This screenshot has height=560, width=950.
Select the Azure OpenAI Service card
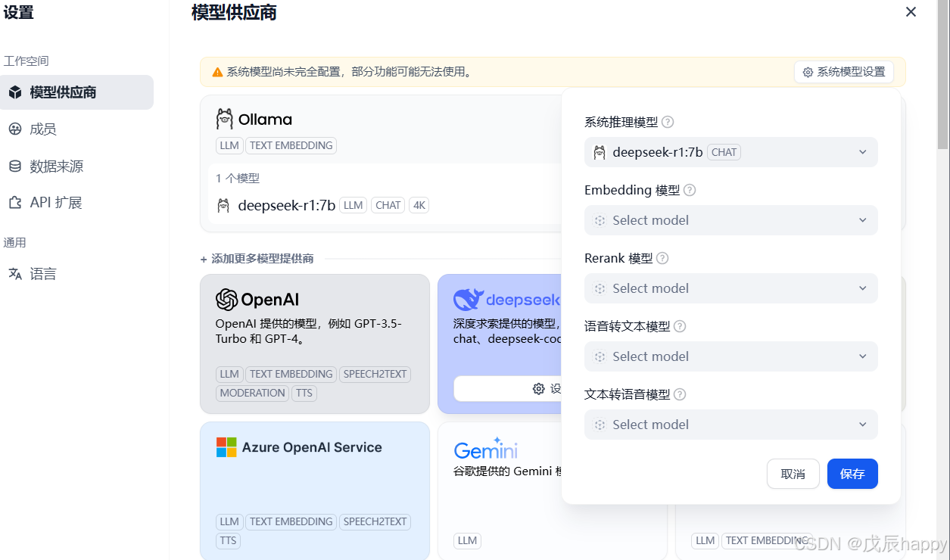coord(315,490)
